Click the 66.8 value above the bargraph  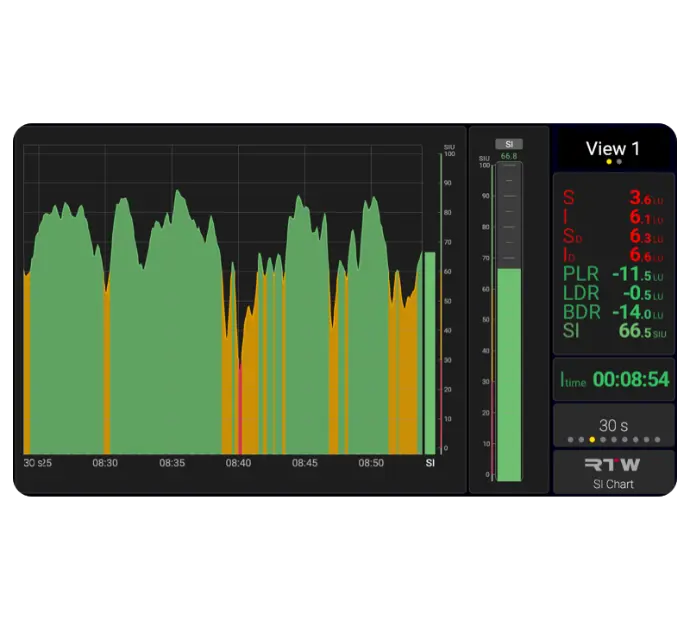coord(509,156)
